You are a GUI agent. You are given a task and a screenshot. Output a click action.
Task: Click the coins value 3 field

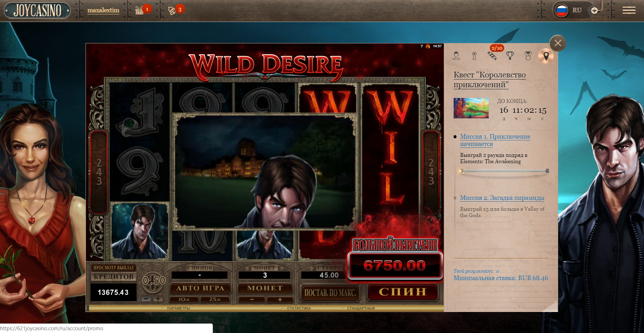[265, 275]
